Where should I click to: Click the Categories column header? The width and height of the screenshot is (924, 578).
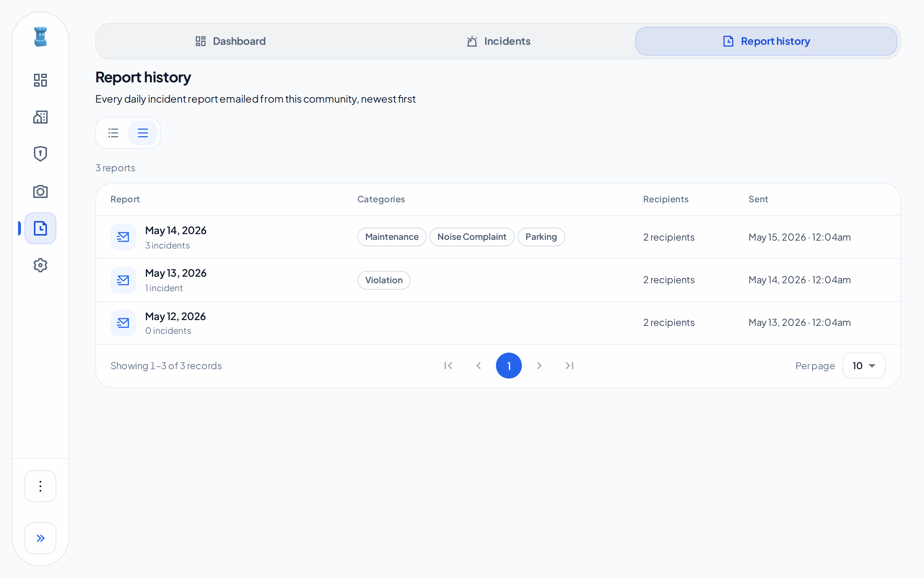click(381, 199)
